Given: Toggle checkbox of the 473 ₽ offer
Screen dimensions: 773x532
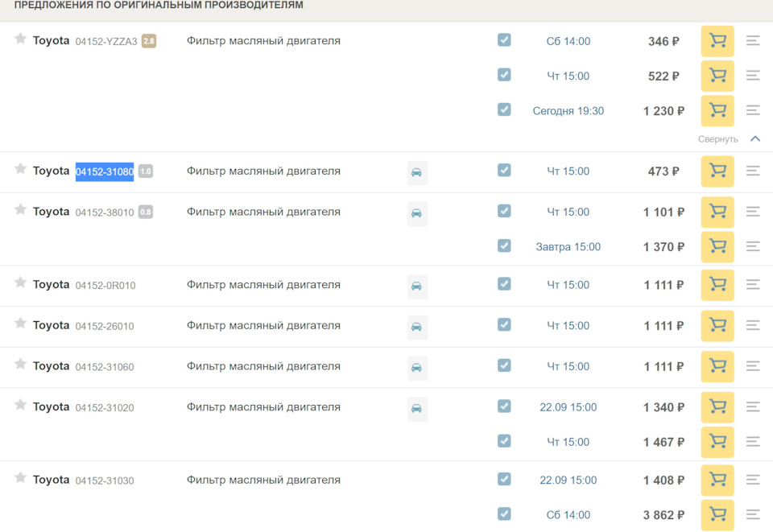Looking at the screenshot, I should pyautogui.click(x=504, y=170).
